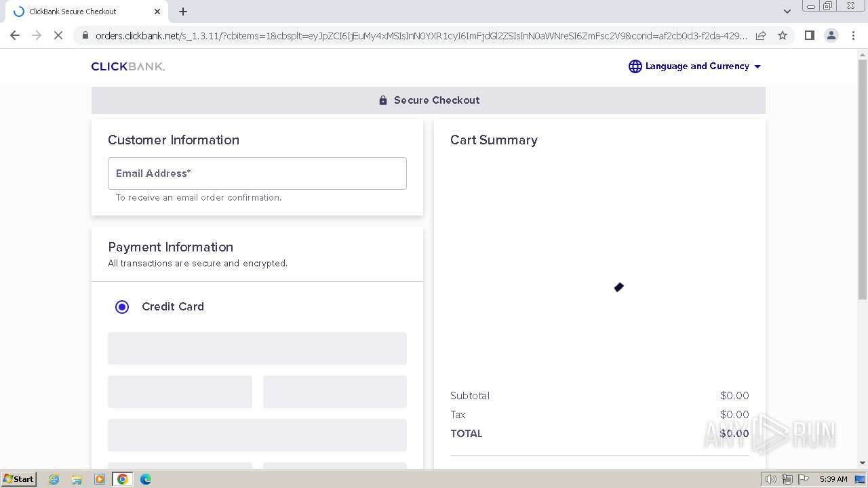Click the Credit Card label
The width and height of the screenshot is (868, 488).
coord(173,306)
